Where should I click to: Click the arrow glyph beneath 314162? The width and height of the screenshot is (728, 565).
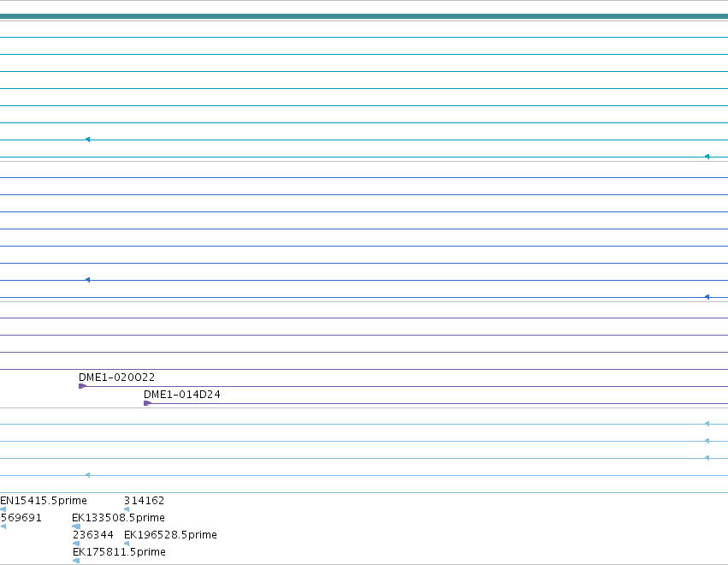[127, 509]
